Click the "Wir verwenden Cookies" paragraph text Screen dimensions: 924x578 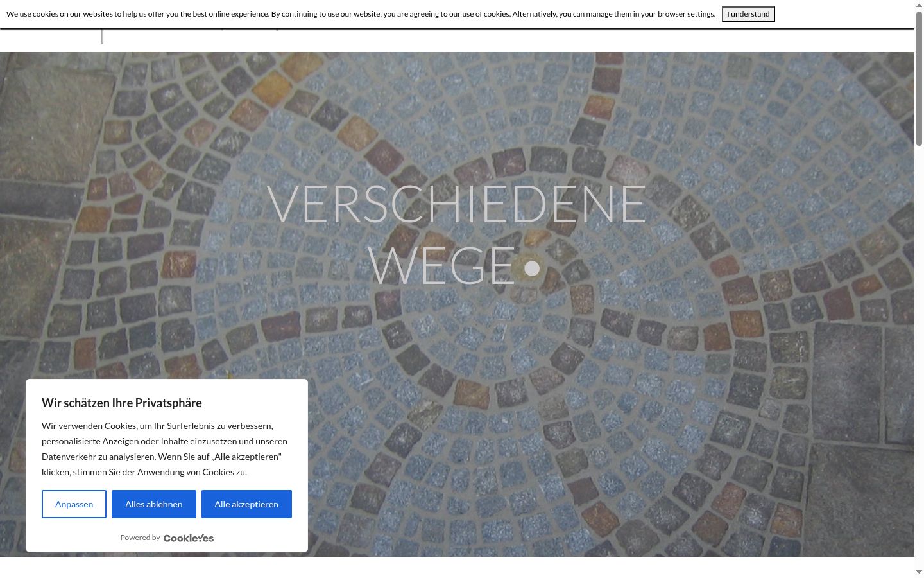coord(165,449)
